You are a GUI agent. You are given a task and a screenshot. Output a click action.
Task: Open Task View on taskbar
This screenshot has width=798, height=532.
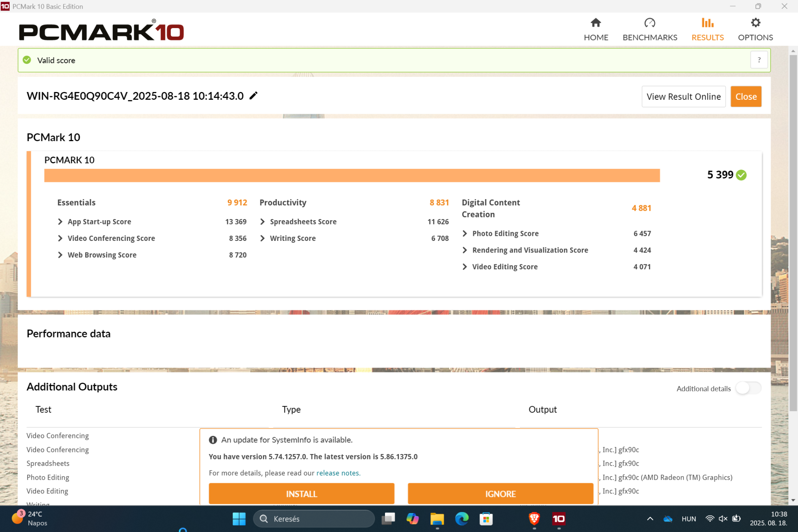coord(388,519)
